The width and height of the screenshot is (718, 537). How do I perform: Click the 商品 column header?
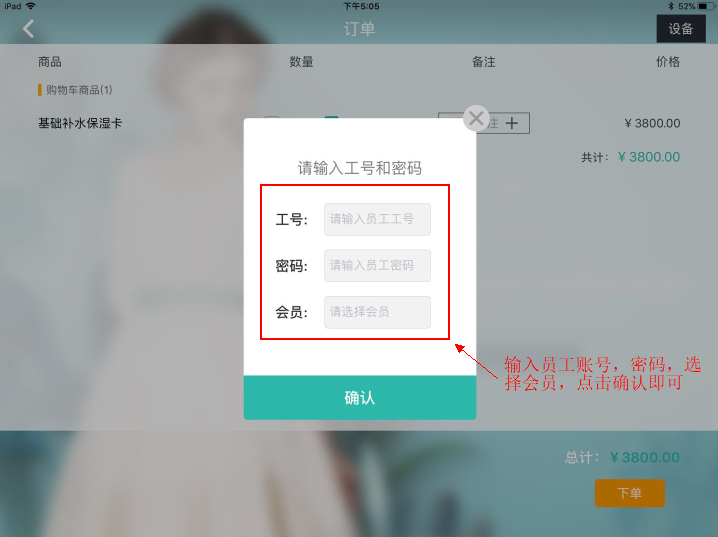[50, 62]
